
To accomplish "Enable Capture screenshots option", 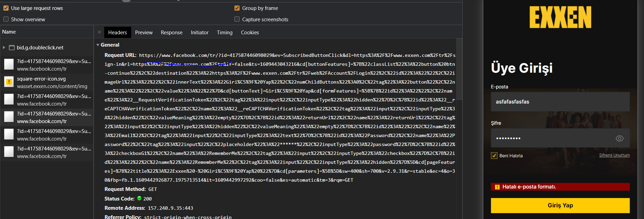I will (237, 19).
